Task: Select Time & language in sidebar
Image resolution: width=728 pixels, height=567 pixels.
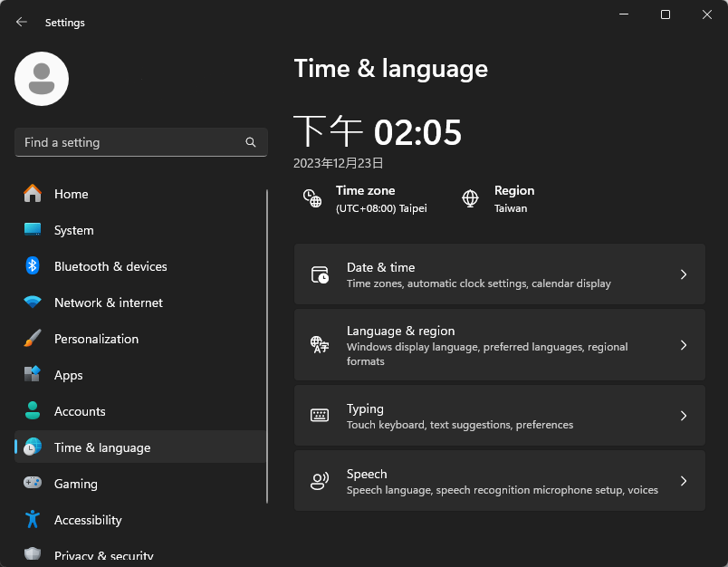Action: pos(140,447)
